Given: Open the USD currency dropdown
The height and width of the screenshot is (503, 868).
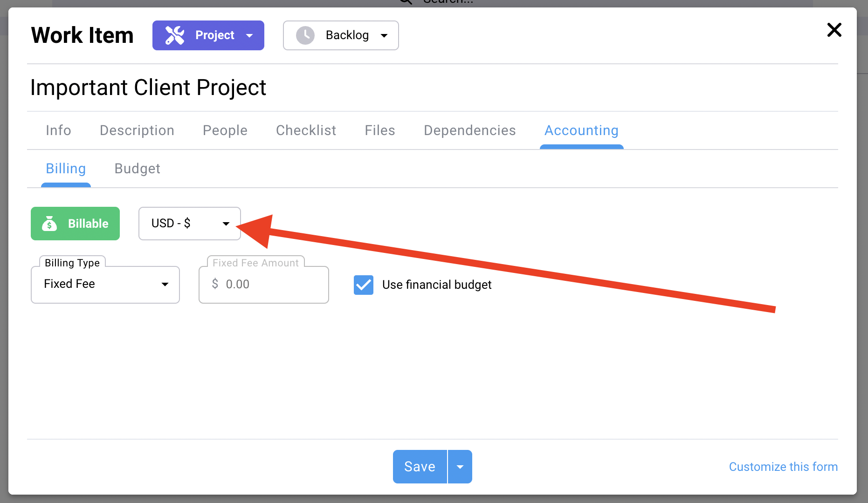Looking at the screenshot, I should [x=190, y=224].
